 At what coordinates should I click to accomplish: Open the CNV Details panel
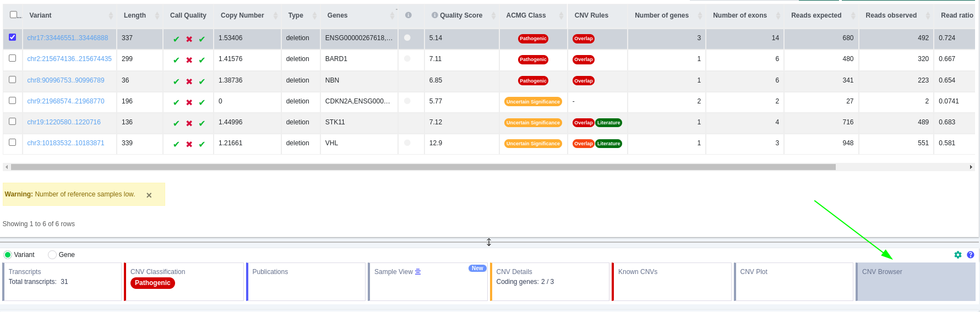tap(550, 282)
